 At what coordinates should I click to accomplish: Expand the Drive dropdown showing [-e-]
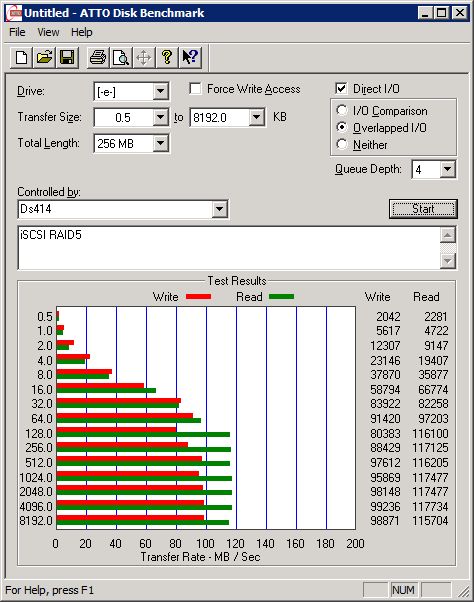[x=160, y=92]
